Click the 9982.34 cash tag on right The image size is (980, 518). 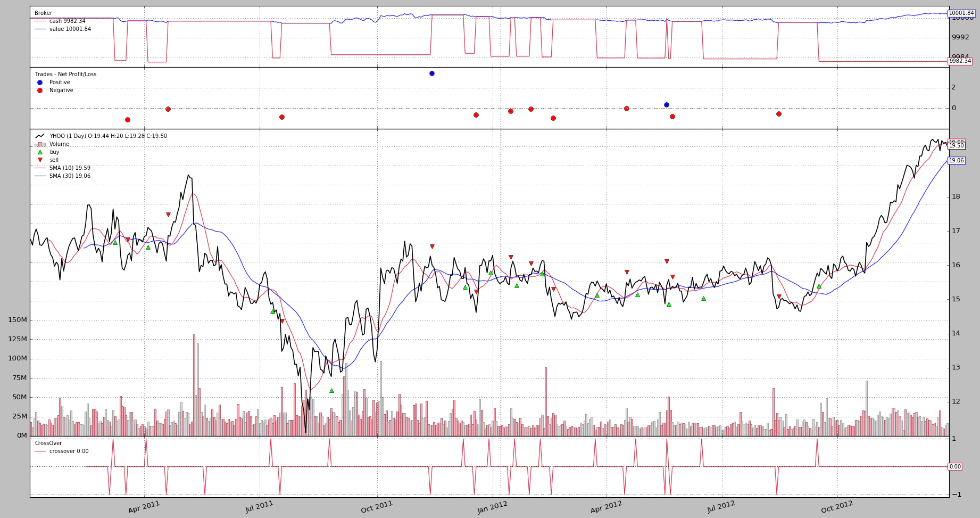tap(960, 61)
